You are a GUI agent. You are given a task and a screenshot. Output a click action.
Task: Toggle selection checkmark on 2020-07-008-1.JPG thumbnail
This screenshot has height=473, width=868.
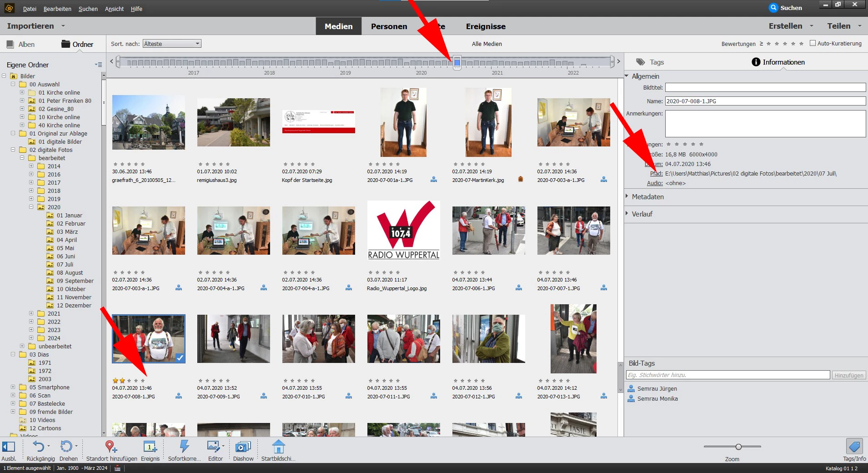[x=180, y=358]
